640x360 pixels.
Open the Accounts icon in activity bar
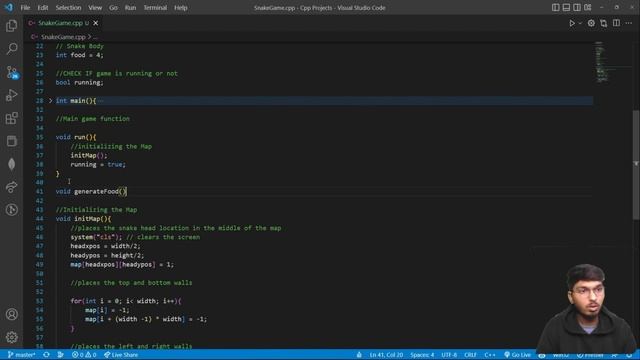click(11, 314)
